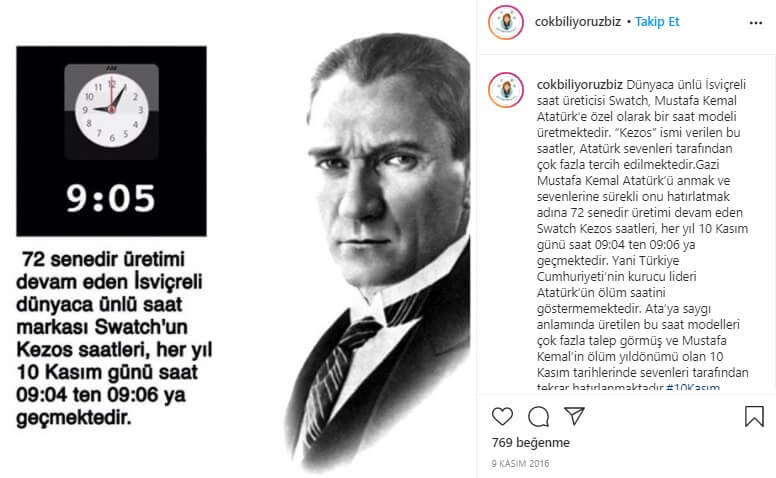
Task: Follow the account with Takip Et
Action: 657,22
